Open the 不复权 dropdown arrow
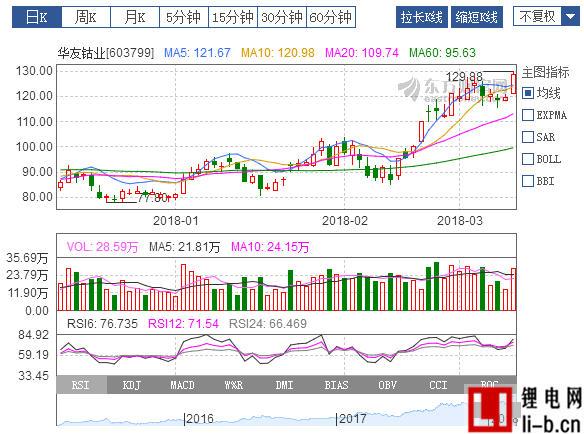The width and height of the screenshot is (584, 434). pyautogui.click(x=571, y=16)
